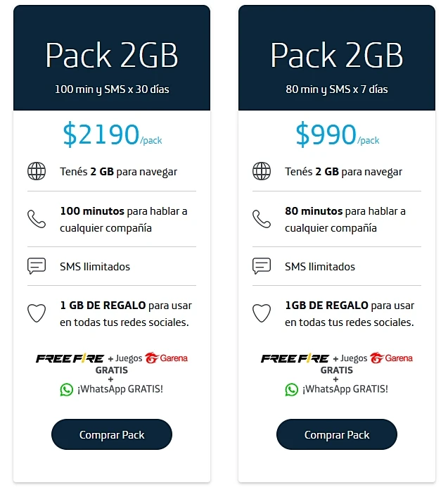Click Garena logo in the $2190 pack
The height and width of the screenshot is (490, 448).
pos(166,358)
